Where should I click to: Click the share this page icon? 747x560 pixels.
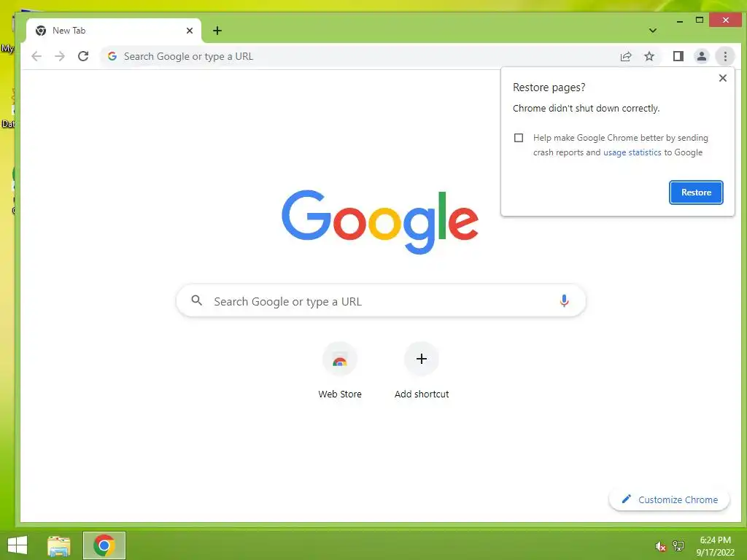coord(625,56)
